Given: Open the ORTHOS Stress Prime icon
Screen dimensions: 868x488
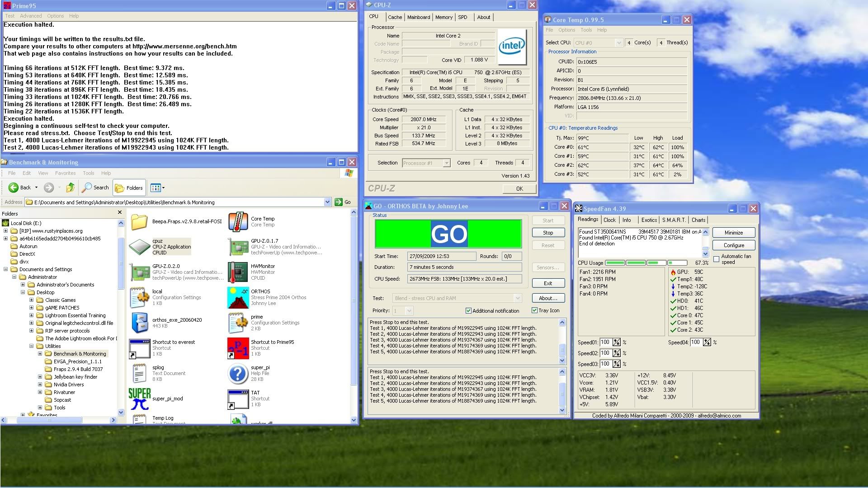Looking at the screenshot, I should tap(238, 297).
